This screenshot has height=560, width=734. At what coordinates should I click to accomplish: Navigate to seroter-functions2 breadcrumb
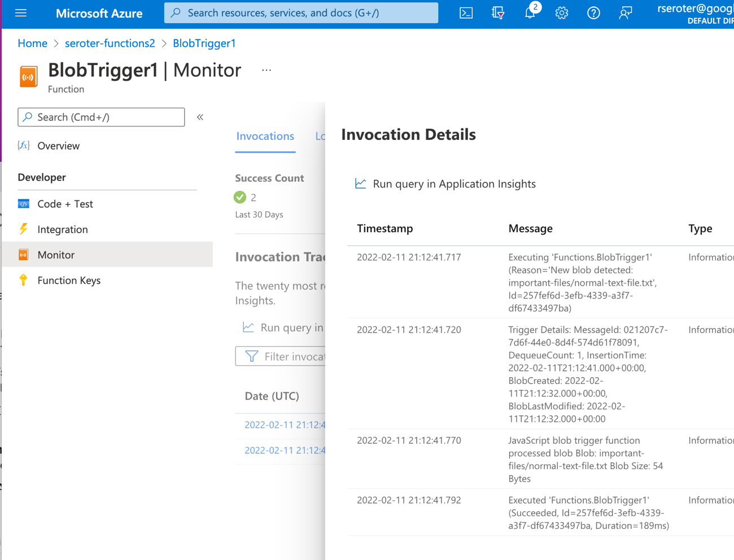pos(110,43)
